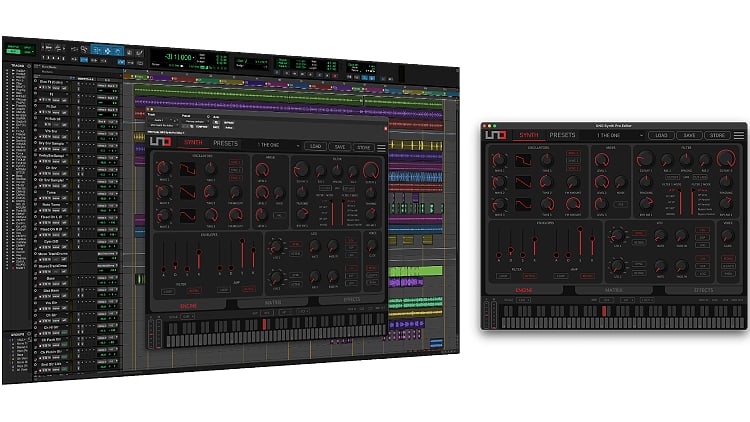Viewport: 750px width, 422px height.
Task: Click LOAD in the standalone UNO Synth editor
Action: point(661,135)
